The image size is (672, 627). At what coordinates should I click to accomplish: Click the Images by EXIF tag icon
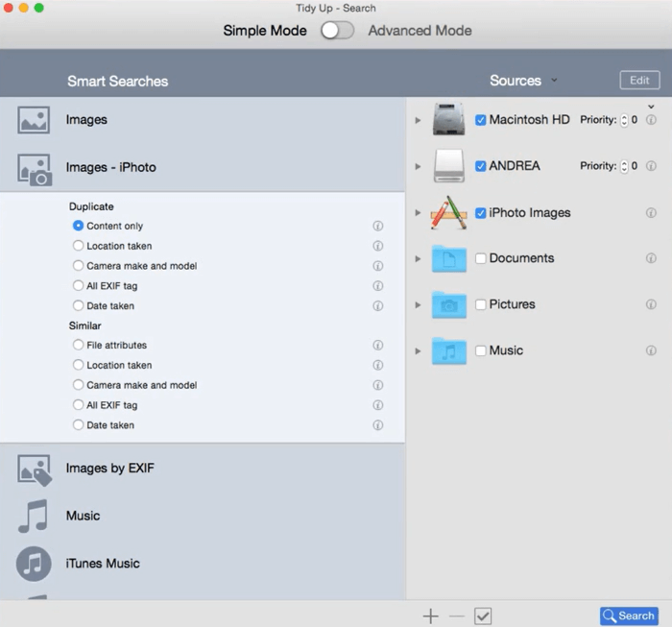click(x=35, y=470)
